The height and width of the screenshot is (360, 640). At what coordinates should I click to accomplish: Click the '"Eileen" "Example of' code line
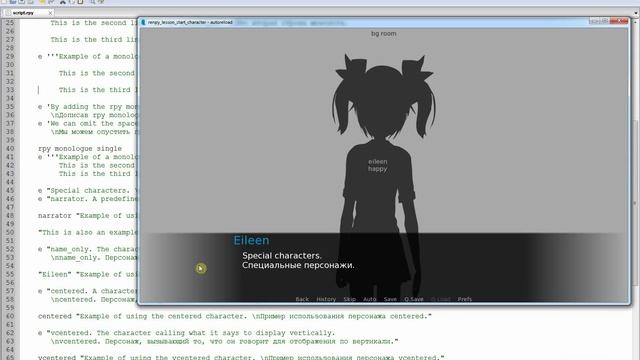click(x=87, y=274)
